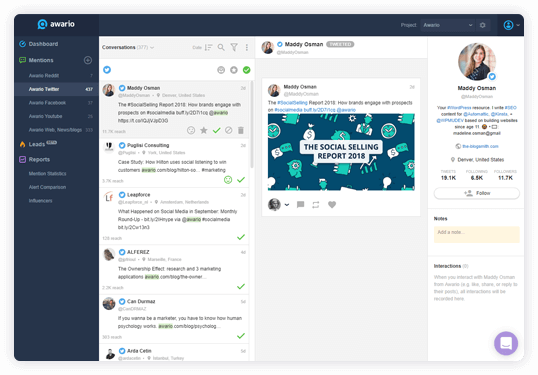Expand the reply-as account chevron under tweet
This screenshot has height=375, width=538.
(x=287, y=205)
